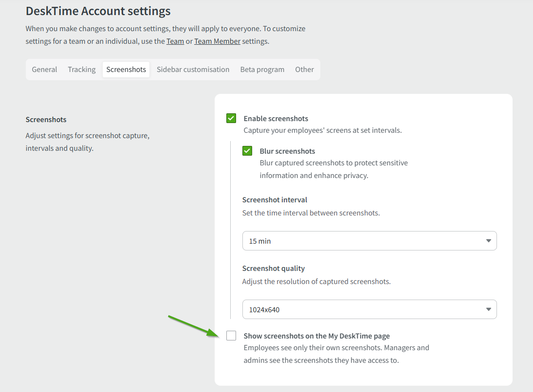The width and height of the screenshot is (533, 392).
Task: Open the Team Member settings link
Action: pyautogui.click(x=217, y=41)
